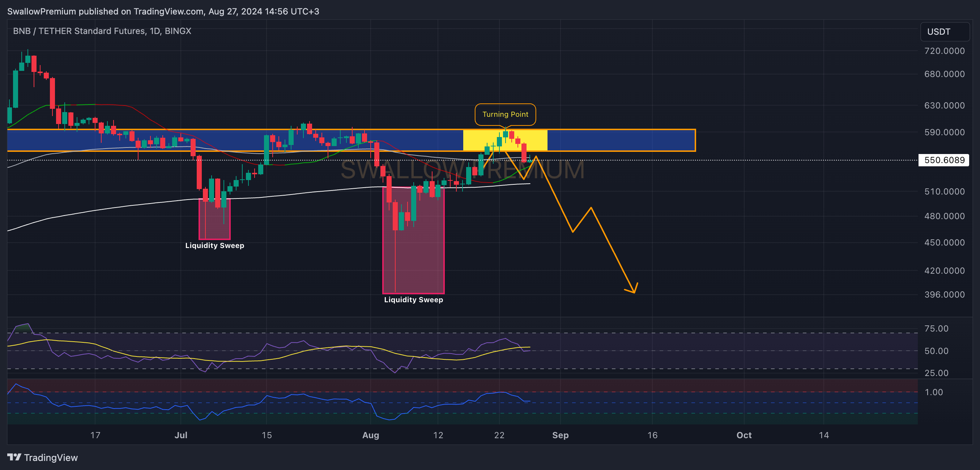Click the TradingView logo icon

(x=14, y=457)
